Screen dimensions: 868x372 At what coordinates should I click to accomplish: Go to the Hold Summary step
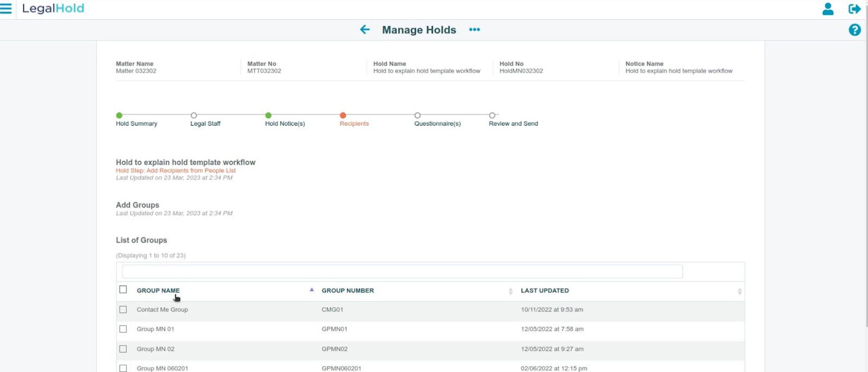tap(136, 124)
